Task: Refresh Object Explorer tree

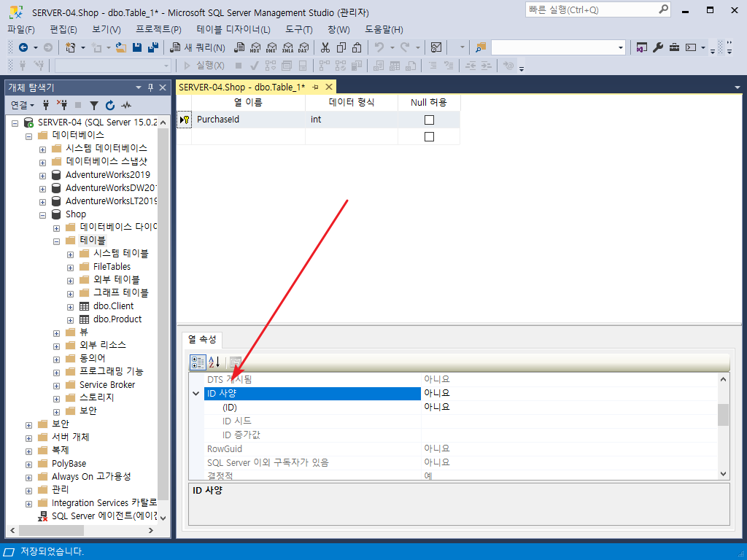Action: tap(110, 105)
